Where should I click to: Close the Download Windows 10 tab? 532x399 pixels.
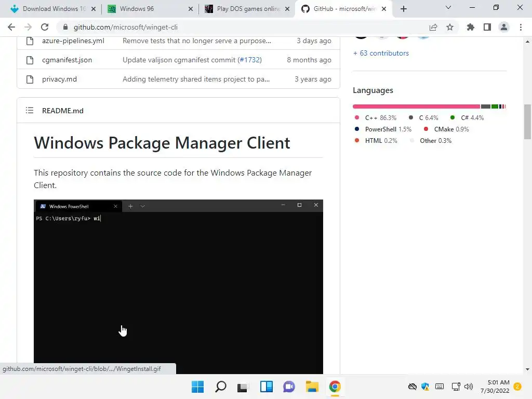click(x=94, y=9)
